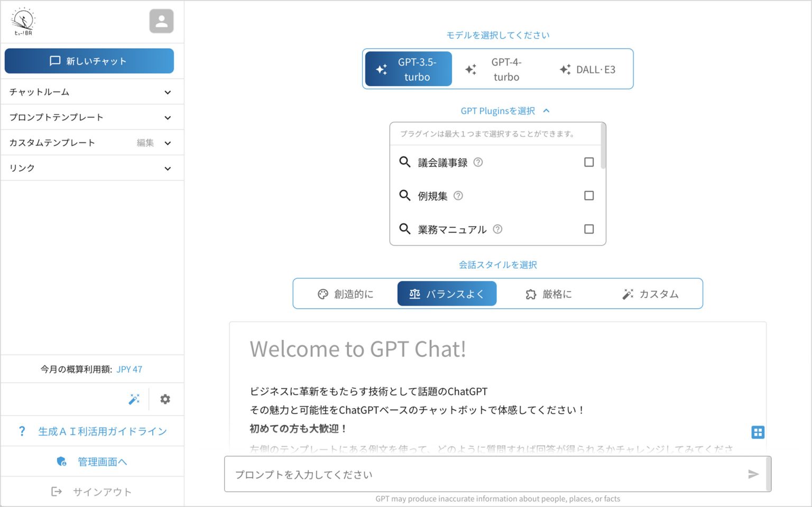
Task: Click help icon next to 例規集
Action: tap(458, 196)
